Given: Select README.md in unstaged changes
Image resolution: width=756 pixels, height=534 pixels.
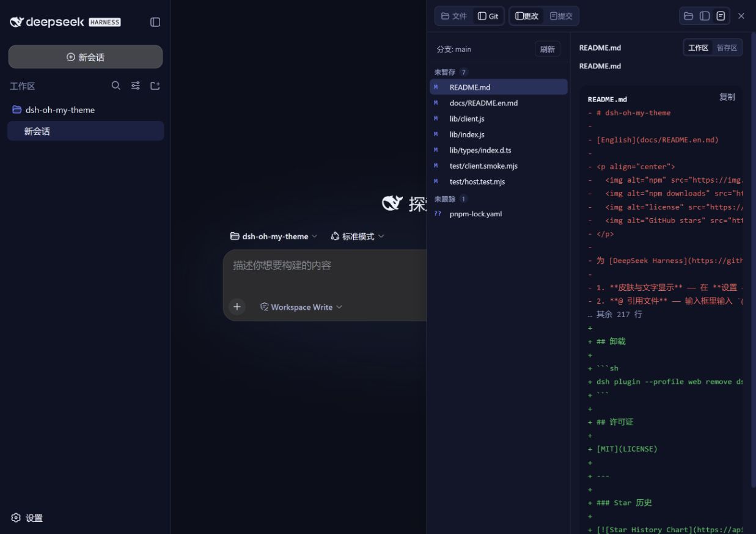Looking at the screenshot, I should pyautogui.click(x=499, y=87).
